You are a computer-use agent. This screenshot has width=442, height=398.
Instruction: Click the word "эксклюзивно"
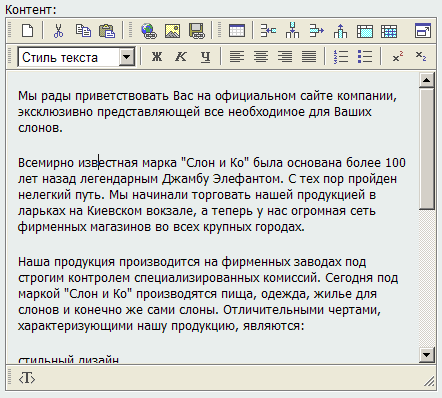point(55,112)
